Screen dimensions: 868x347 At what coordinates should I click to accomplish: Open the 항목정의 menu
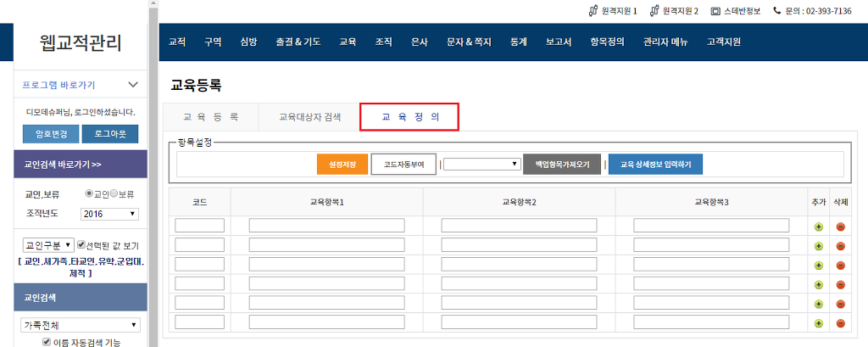pos(607,42)
